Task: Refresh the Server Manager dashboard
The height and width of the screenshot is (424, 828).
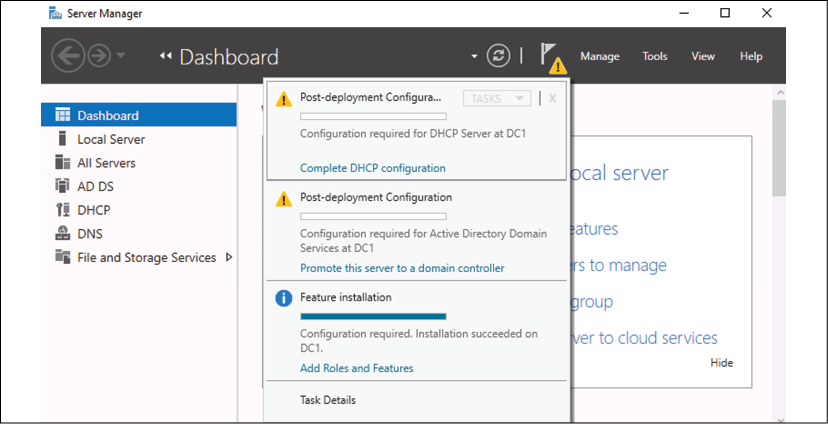Action: click(x=498, y=56)
